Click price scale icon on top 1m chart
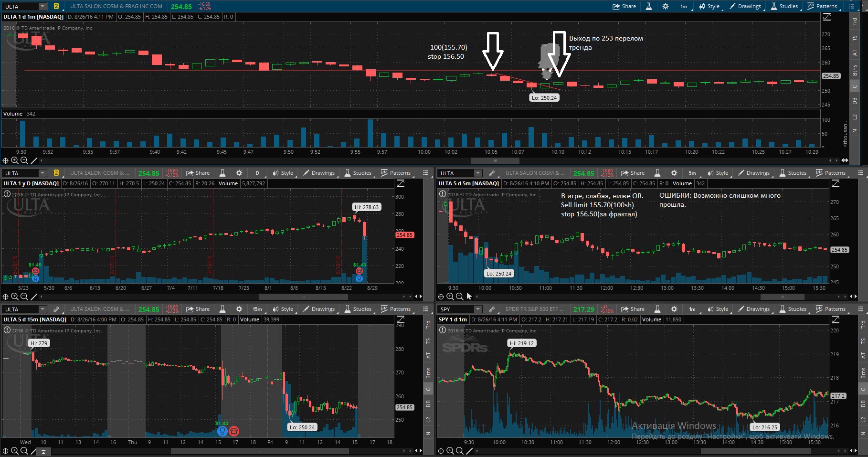 point(827,17)
